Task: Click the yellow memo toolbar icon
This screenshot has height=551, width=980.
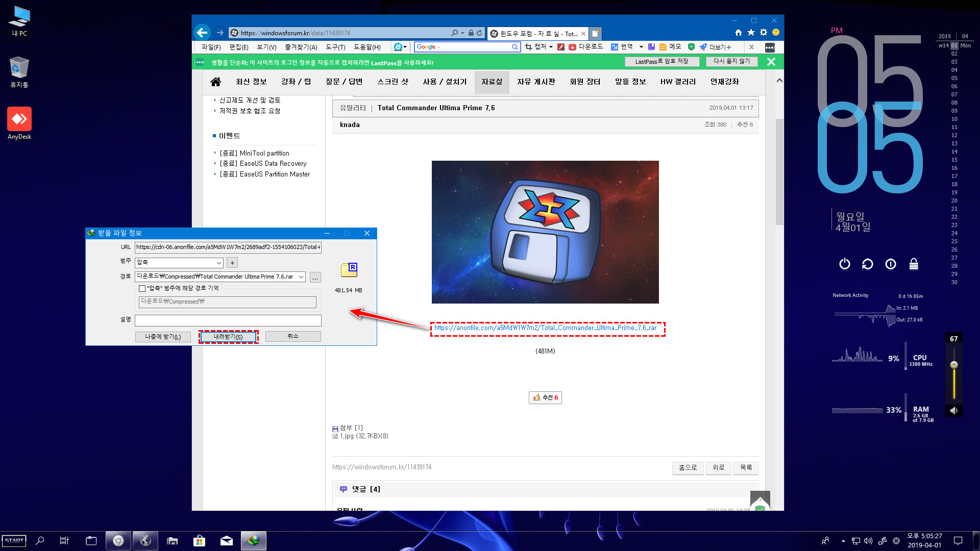Action: (663, 47)
